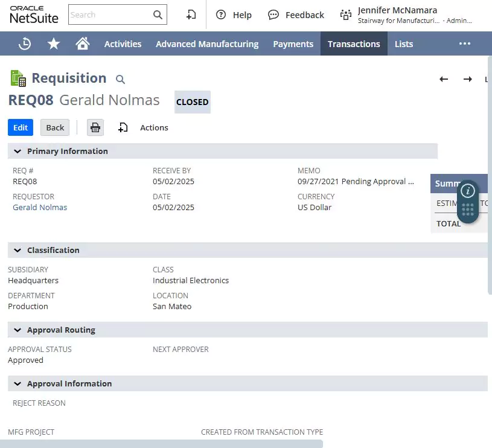492x448 pixels.
Task: Collapse the Approval Routing section
Action: point(18,330)
